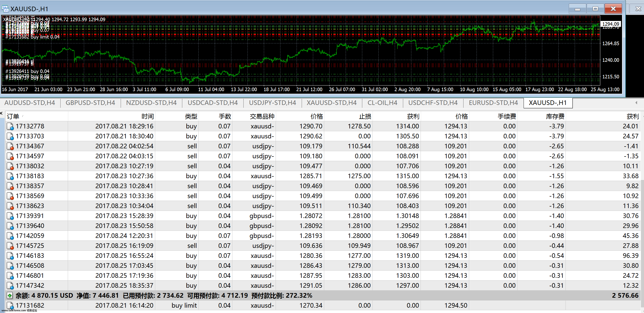
Task: Switch to the GBPUSD-STD,H4 chart tab
Action: point(90,103)
